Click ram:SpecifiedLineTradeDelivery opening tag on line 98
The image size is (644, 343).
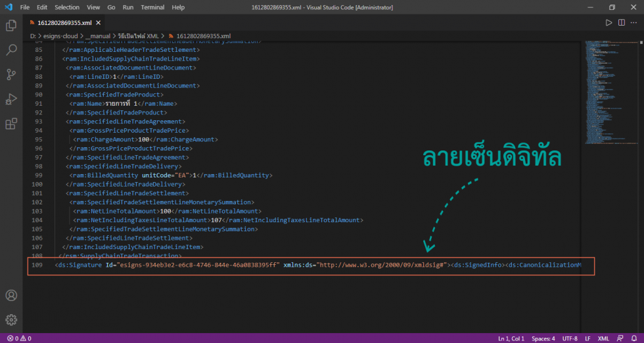click(x=124, y=166)
